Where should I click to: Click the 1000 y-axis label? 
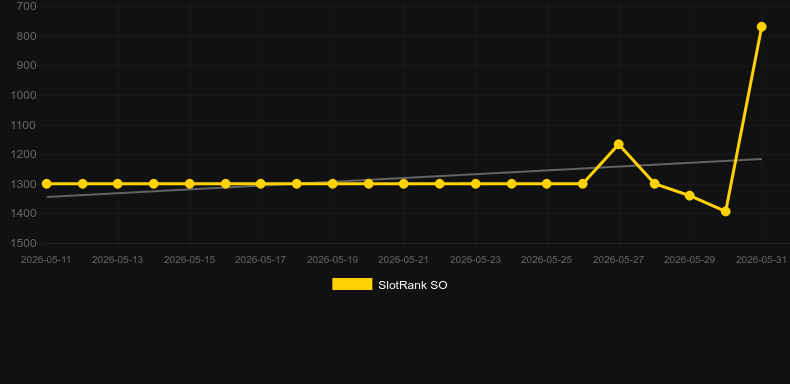coord(24,95)
